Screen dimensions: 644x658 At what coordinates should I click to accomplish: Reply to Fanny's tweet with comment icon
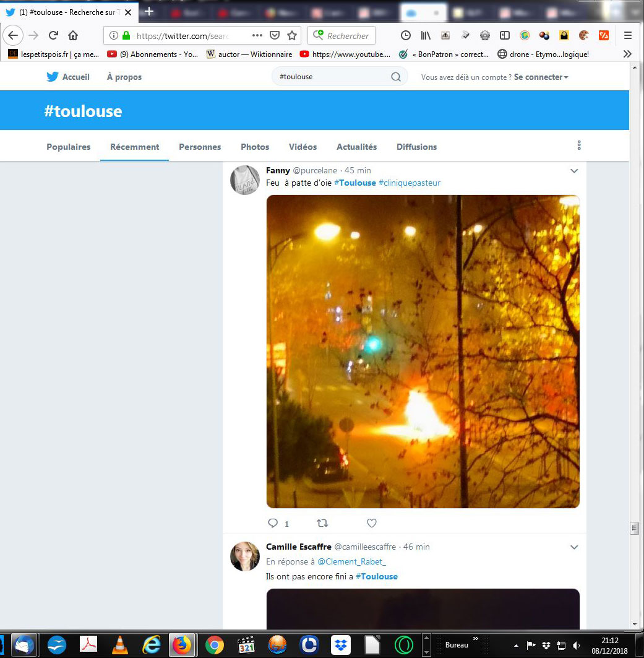(273, 523)
